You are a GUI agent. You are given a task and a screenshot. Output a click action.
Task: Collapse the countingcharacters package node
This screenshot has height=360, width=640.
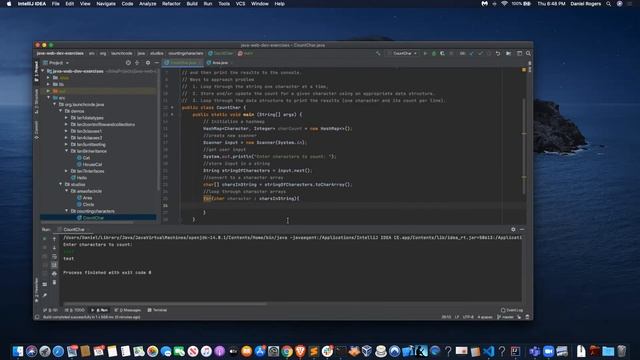click(x=67, y=211)
